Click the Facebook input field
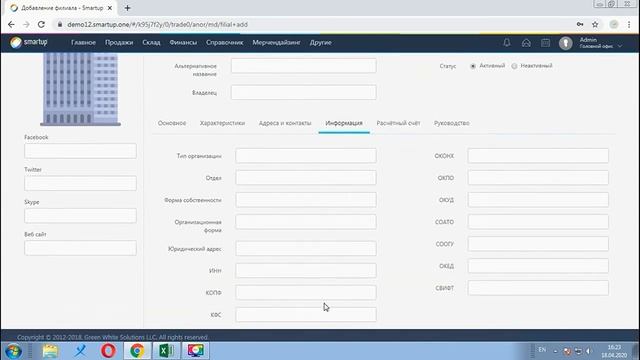 pos(80,151)
